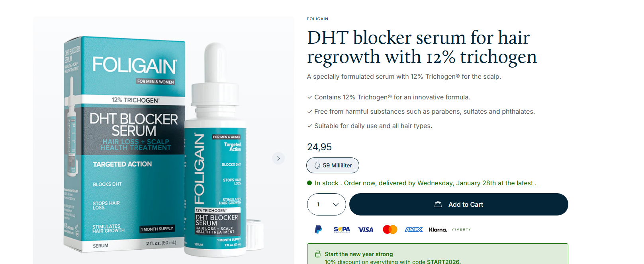
Task: Open the FOLIGAIN brand link
Action: pyautogui.click(x=317, y=19)
